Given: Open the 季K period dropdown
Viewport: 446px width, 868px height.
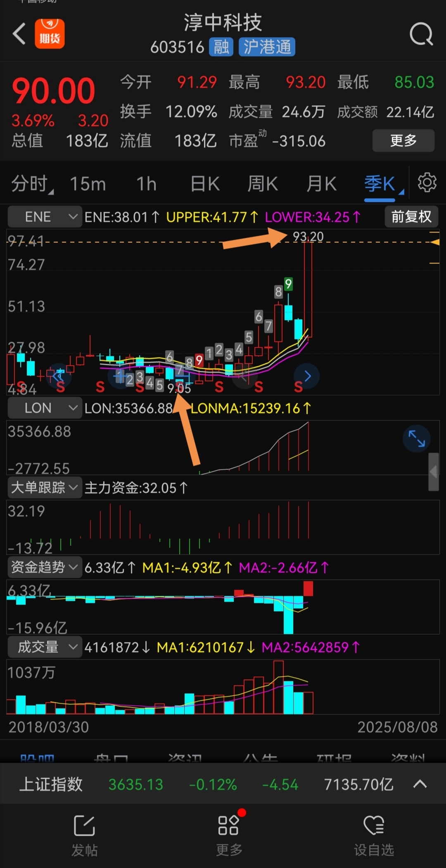Looking at the screenshot, I should [x=384, y=184].
